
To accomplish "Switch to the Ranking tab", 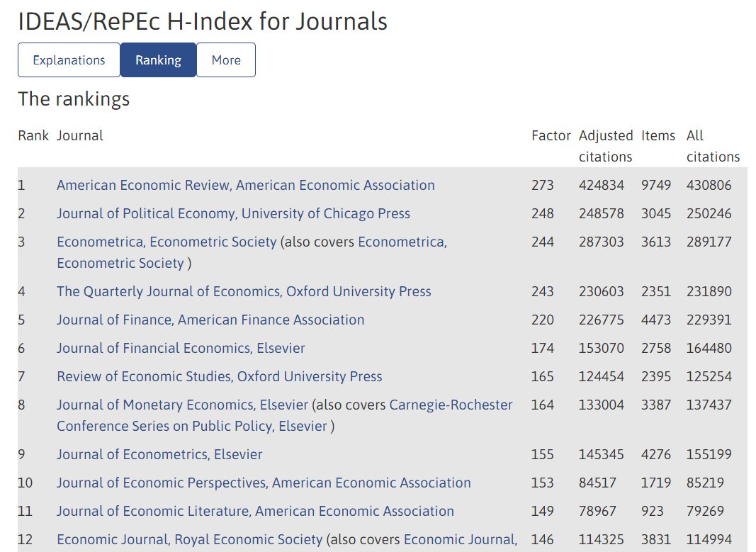I will pos(158,60).
